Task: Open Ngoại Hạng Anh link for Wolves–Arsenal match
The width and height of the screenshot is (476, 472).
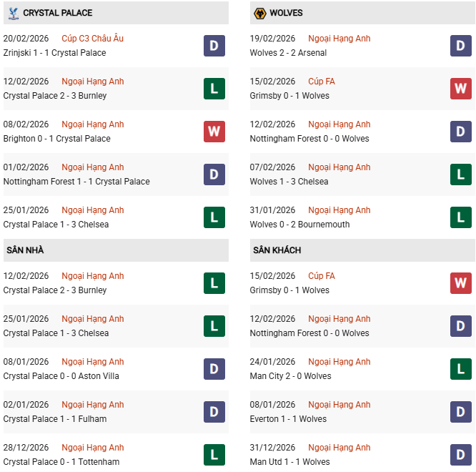Action: (x=339, y=39)
